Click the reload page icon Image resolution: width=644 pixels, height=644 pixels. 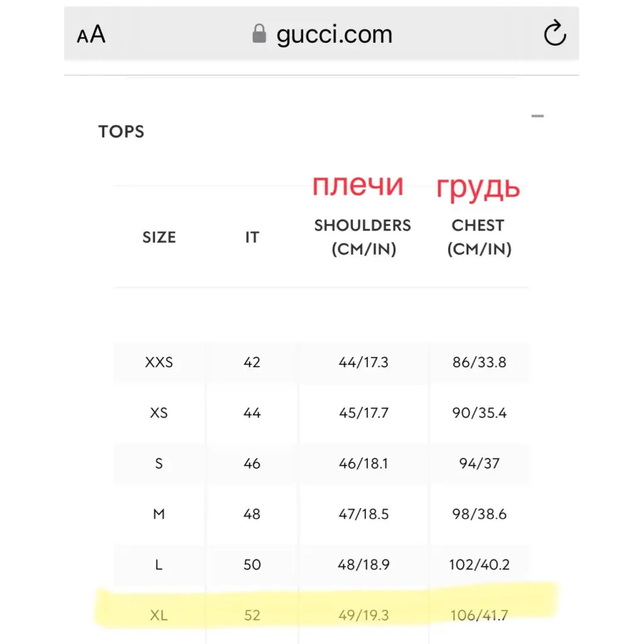coord(555,33)
